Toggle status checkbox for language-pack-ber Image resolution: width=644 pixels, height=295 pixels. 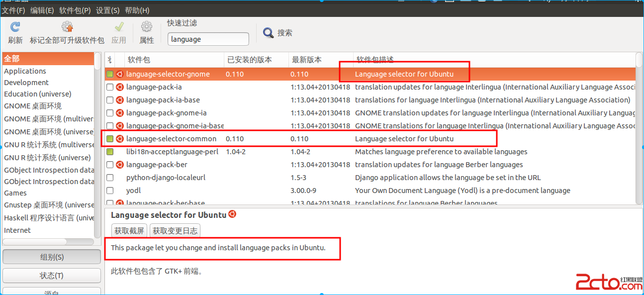tap(110, 165)
